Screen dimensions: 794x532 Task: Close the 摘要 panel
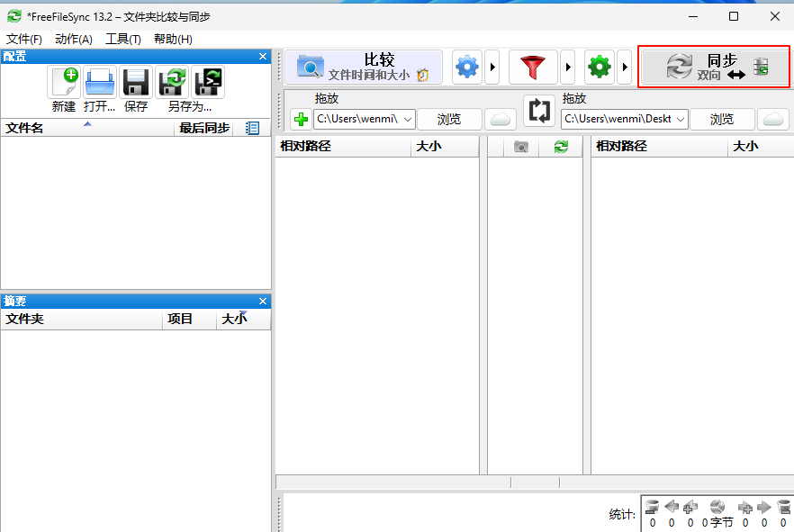point(262,302)
